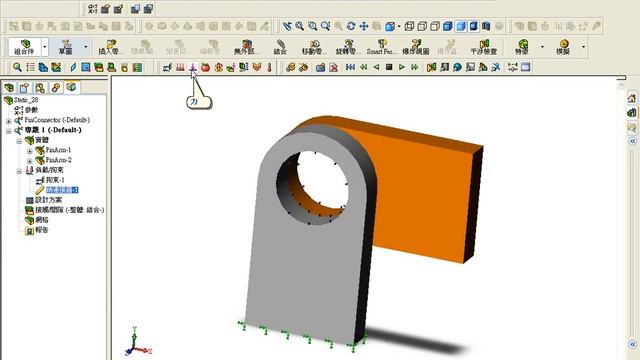The image size is (640, 360).
Task: Collapse the 專題 1 (-Default-) study node
Action: tap(9, 131)
